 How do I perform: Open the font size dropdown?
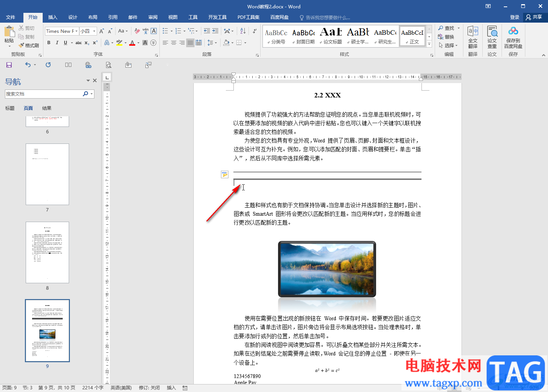click(94, 31)
